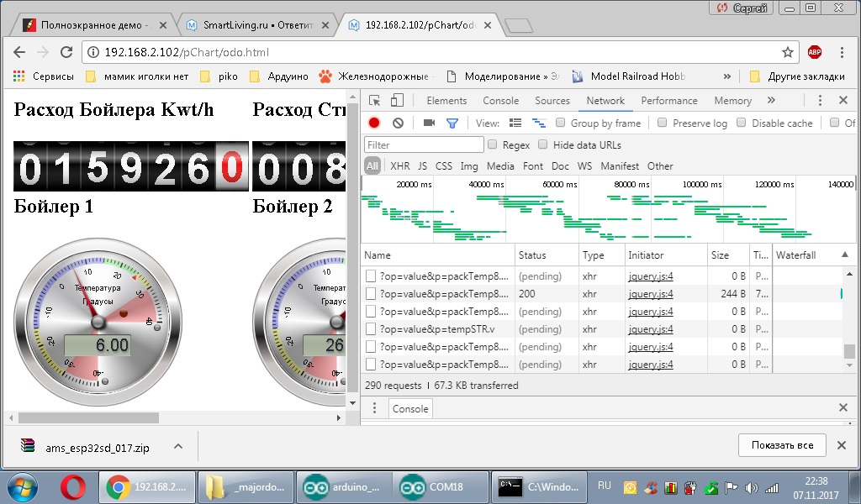Check the Disable cache option
Viewport: 861px width, 504px height.
click(x=742, y=123)
